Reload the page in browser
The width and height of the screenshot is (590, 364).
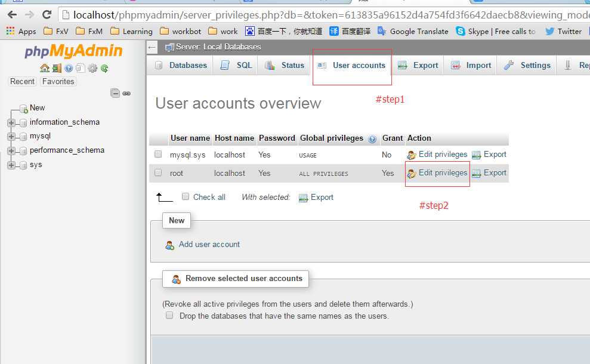click(x=47, y=15)
